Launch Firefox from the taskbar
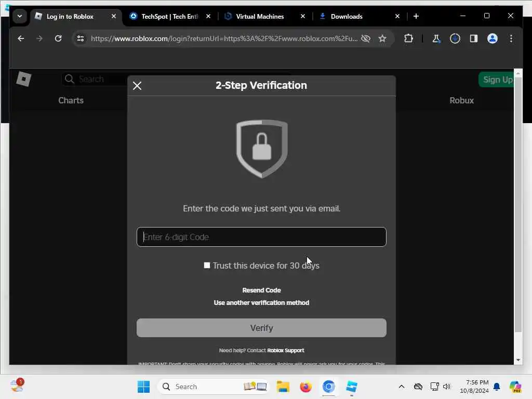 (305, 387)
